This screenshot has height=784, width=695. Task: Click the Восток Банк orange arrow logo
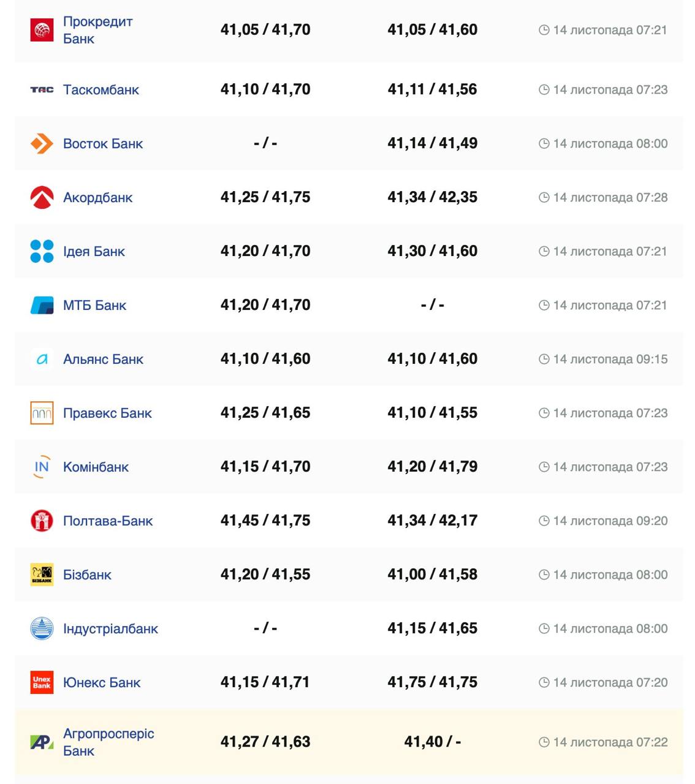point(42,143)
